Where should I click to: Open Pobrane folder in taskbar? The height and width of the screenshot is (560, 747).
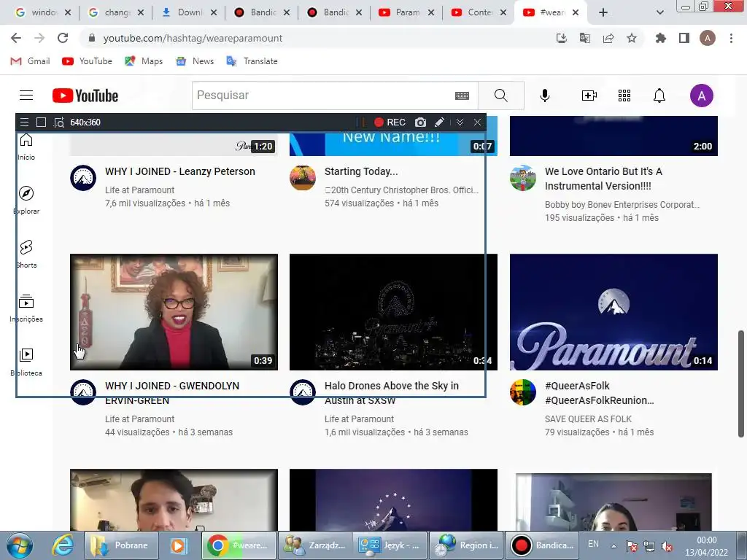tap(122, 545)
